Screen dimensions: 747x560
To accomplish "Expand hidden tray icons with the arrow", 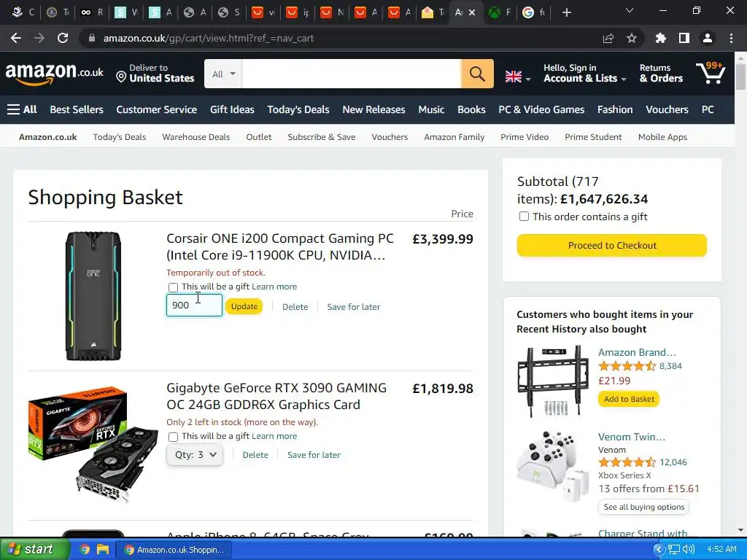I will 659,550.
